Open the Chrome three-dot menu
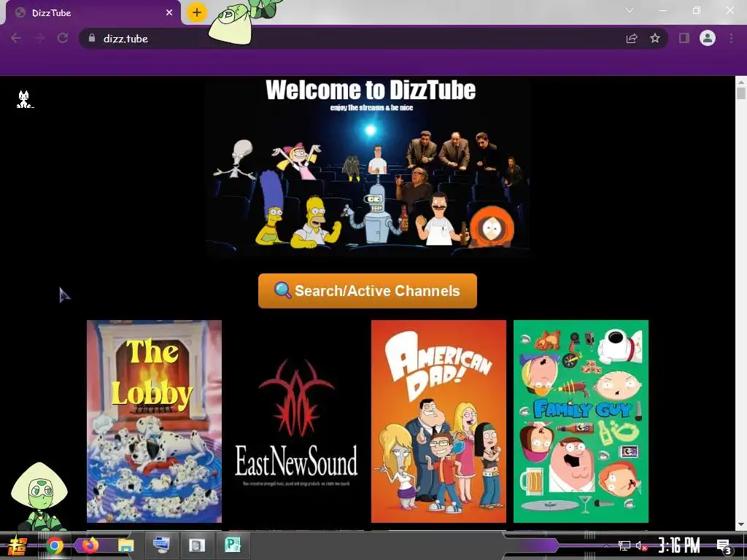This screenshot has width=747, height=560. click(731, 38)
